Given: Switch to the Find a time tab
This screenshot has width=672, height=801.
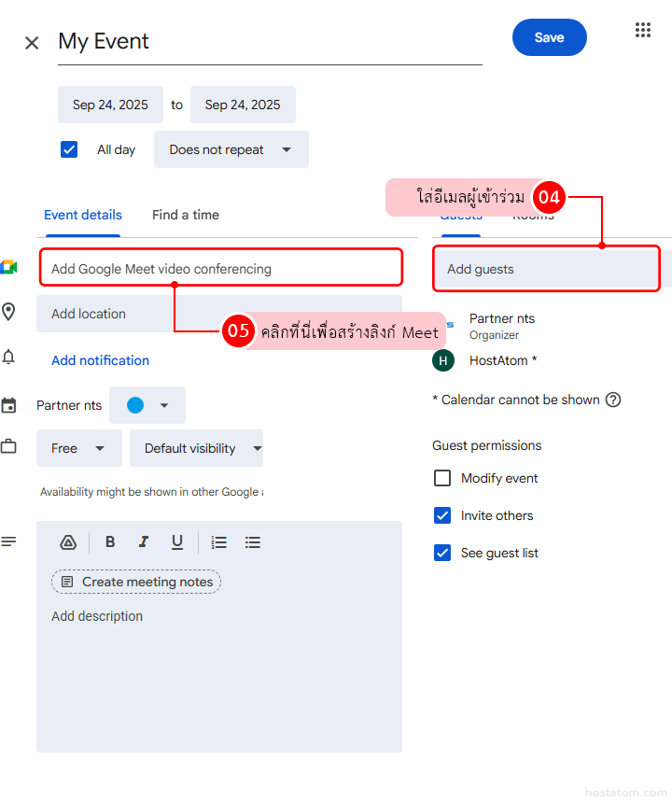Looking at the screenshot, I should pos(186,215).
